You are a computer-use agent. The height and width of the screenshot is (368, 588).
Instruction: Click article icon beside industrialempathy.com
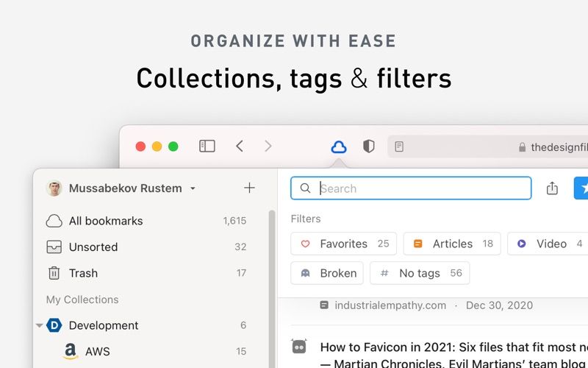324,305
